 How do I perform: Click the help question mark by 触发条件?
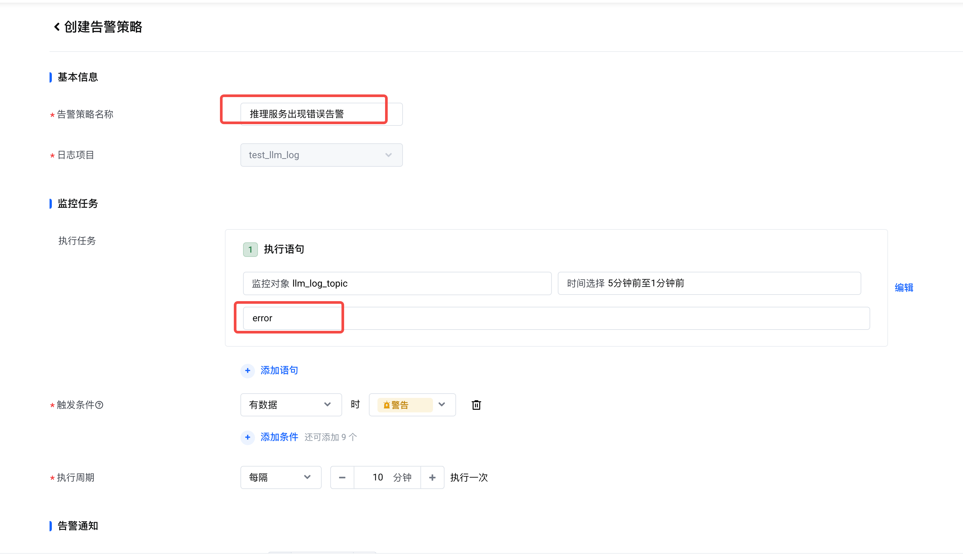(x=99, y=405)
